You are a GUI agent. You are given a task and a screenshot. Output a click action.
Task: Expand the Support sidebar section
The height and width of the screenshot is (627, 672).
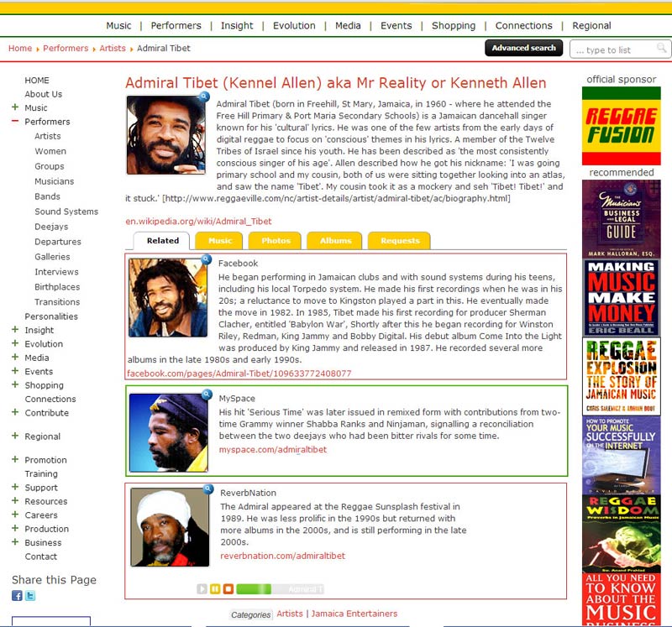pos(15,487)
